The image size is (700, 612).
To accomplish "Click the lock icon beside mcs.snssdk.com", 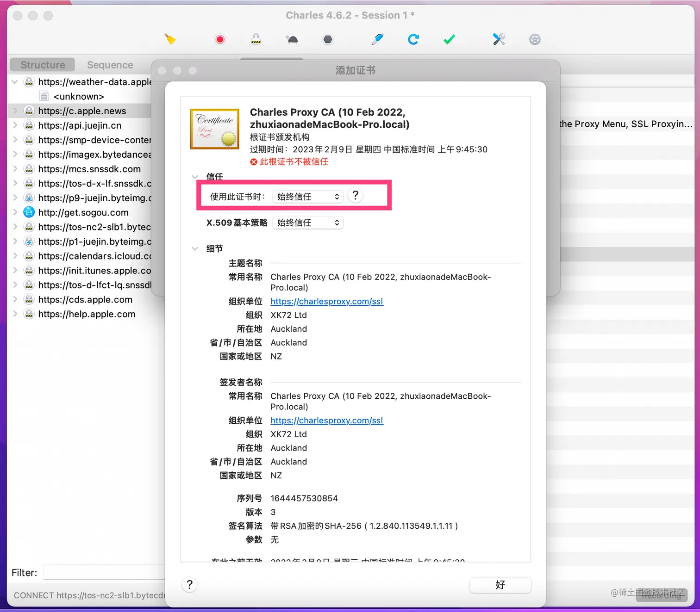I will coord(29,169).
